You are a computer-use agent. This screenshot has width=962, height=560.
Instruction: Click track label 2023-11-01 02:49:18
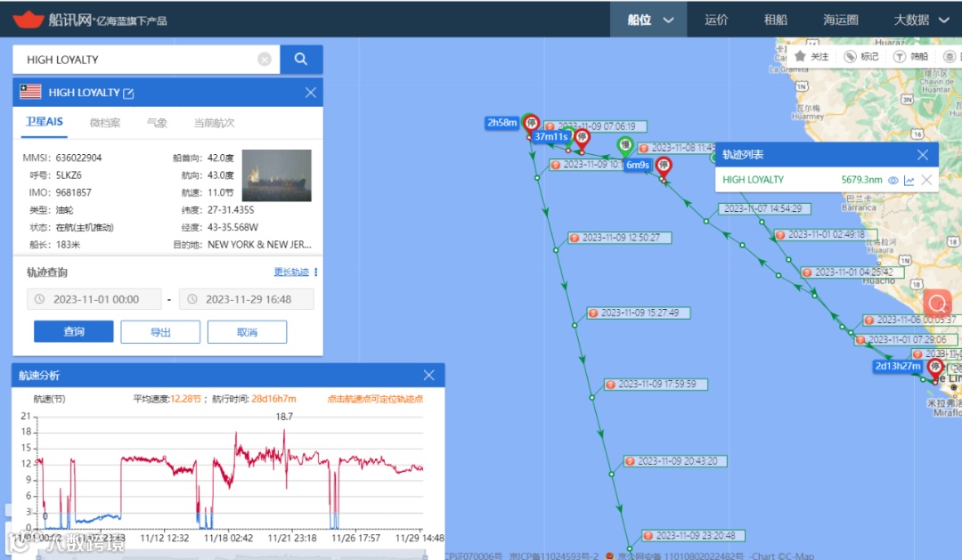tap(825, 234)
